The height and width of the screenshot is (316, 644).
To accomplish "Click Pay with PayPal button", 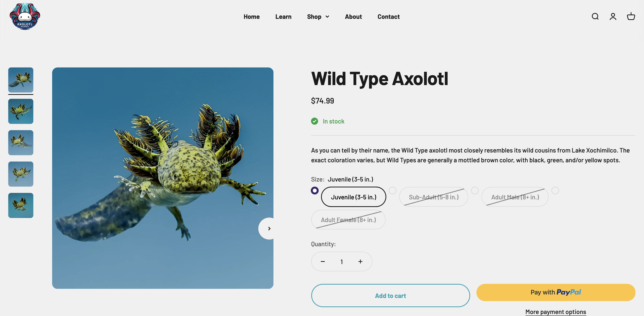I will point(555,292).
